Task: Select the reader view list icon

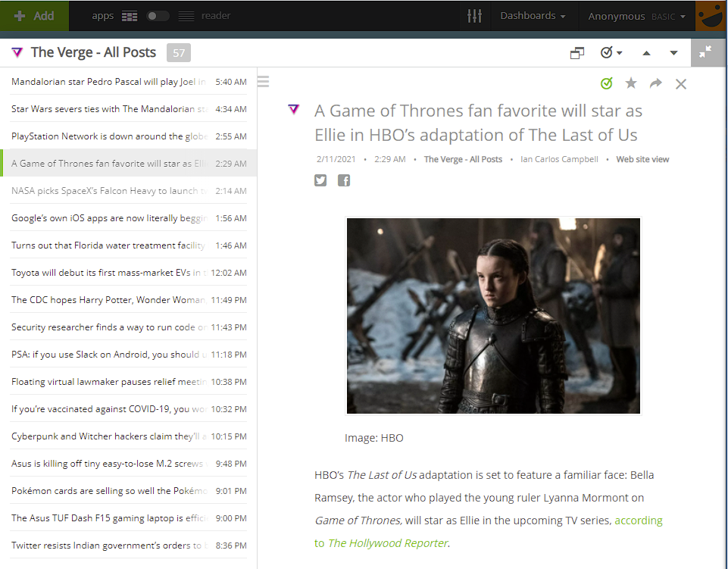Action: (186, 16)
